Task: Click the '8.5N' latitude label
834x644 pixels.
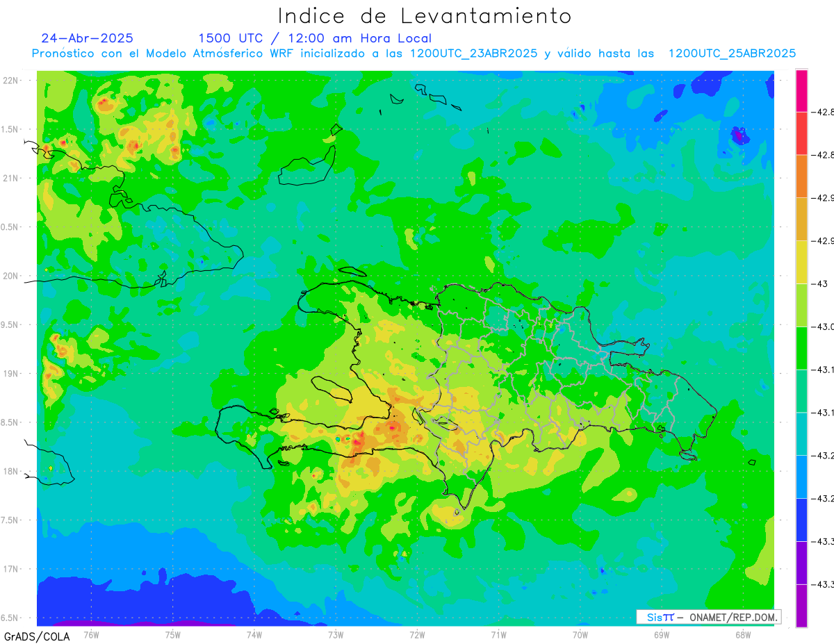Action: pyautogui.click(x=10, y=422)
